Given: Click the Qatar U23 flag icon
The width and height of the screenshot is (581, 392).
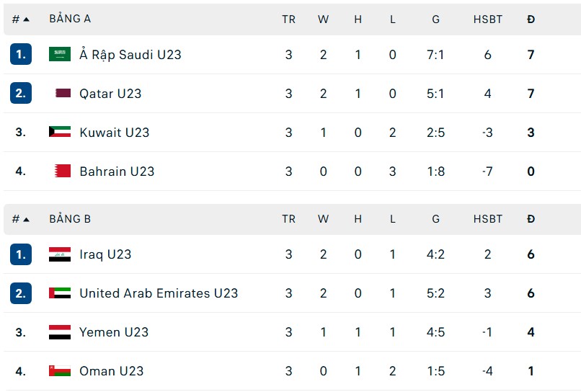Looking at the screenshot, I should click(x=63, y=93).
